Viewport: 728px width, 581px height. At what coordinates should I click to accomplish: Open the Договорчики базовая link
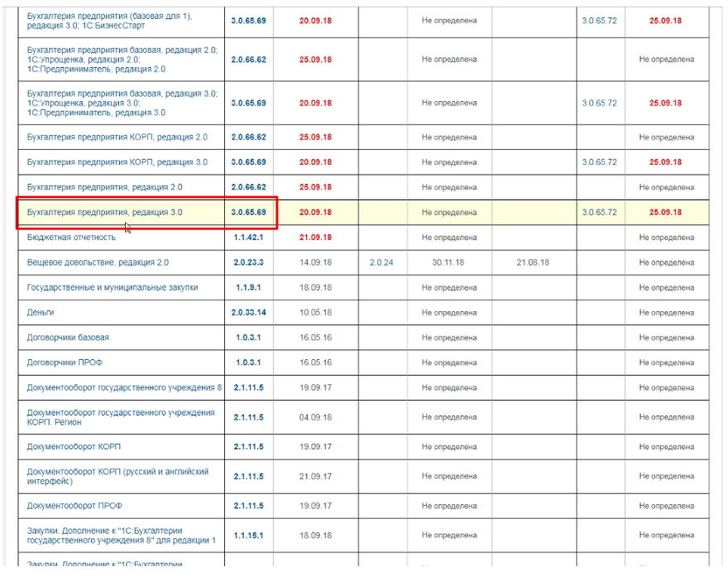[68, 338]
